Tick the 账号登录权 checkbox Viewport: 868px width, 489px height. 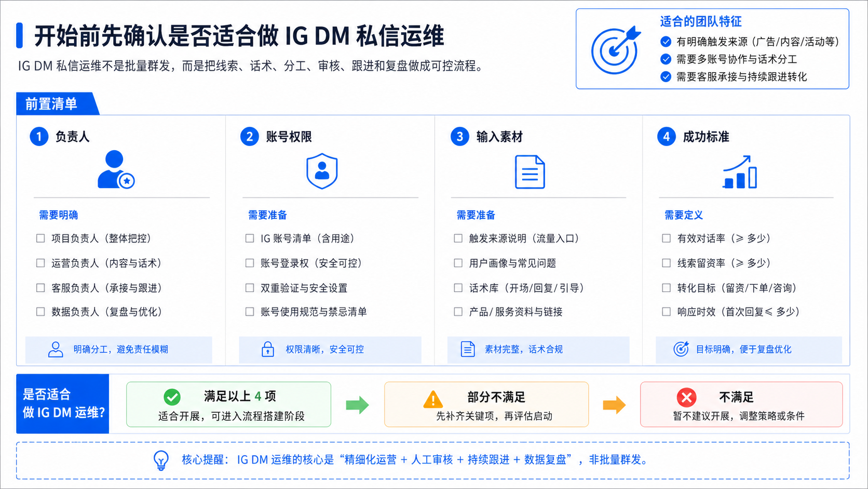250,263
